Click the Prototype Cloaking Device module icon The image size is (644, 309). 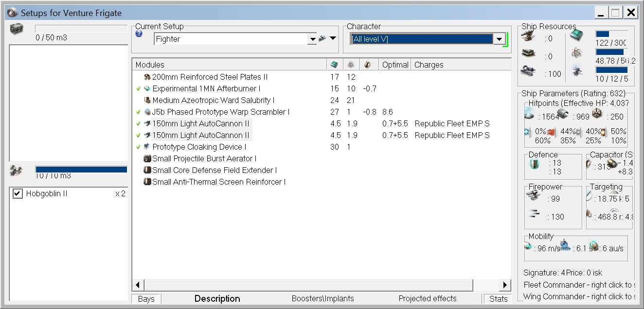point(146,147)
